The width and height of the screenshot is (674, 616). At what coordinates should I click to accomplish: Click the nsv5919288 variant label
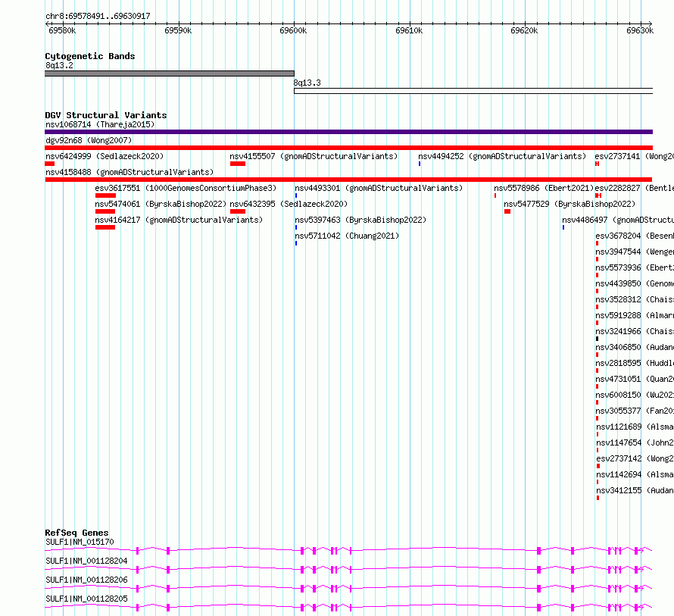tap(635, 315)
